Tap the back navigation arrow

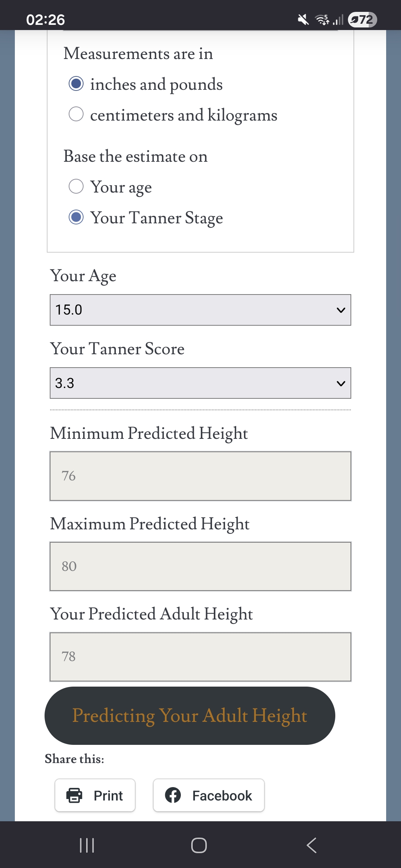pyautogui.click(x=311, y=845)
